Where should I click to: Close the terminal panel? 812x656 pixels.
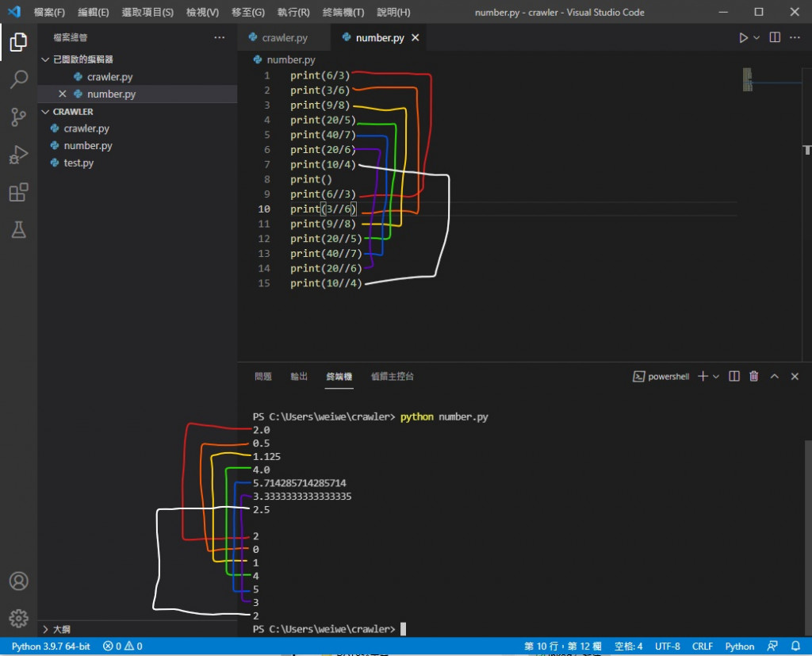pyautogui.click(x=795, y=376)
